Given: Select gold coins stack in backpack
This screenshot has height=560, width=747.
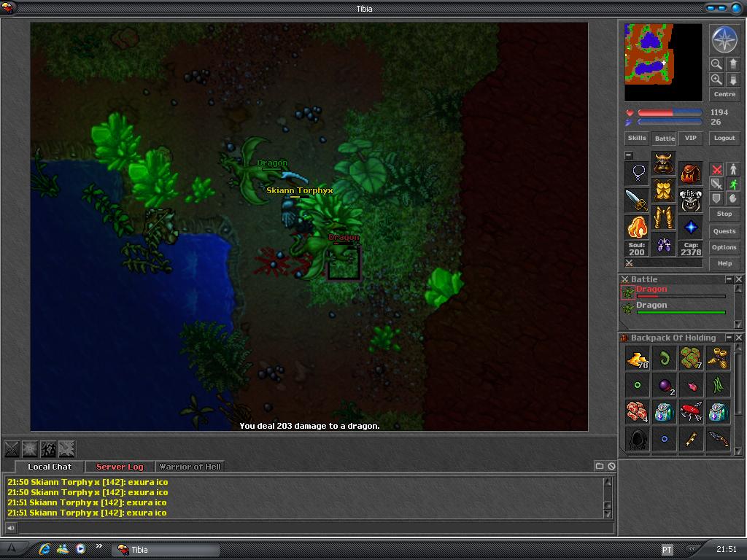Looking at the screenshot, I should [x=637, y=358].
